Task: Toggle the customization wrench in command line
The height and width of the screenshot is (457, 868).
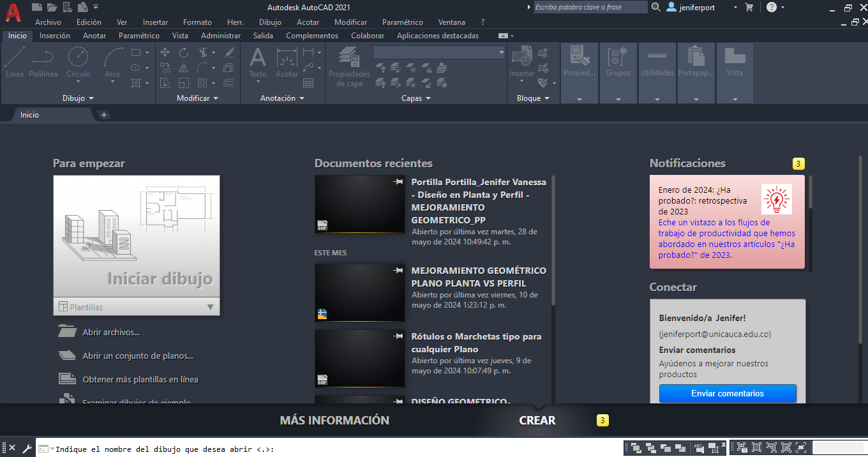Action: pyautogui.click(x=27, y=447)
